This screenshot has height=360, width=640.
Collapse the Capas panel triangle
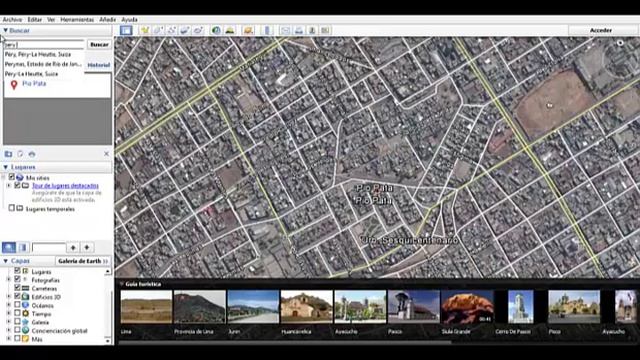[x=5, y=261]
